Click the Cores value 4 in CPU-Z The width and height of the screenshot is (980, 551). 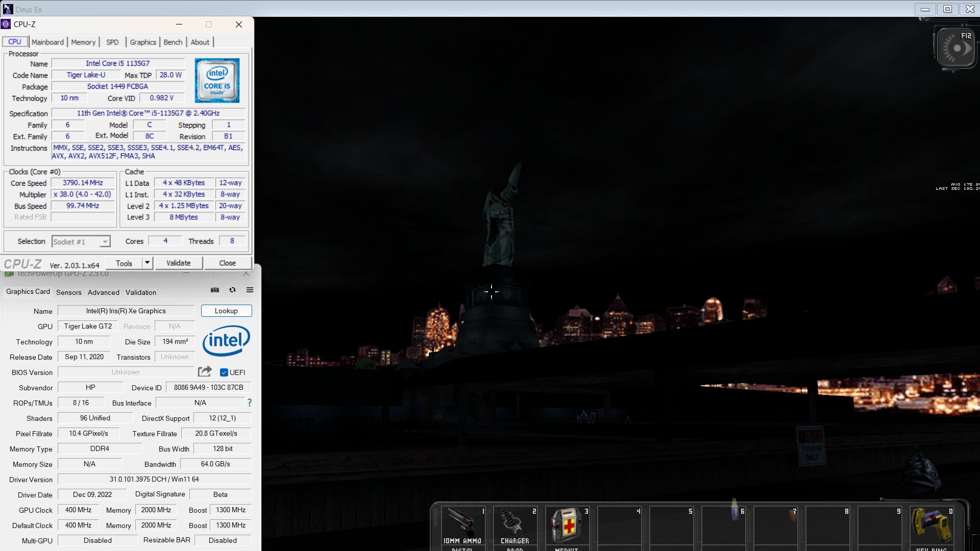coord(165,241)
